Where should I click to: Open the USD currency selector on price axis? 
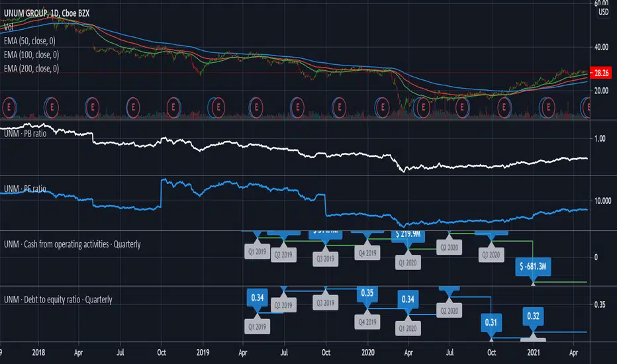tap(604, 12)
